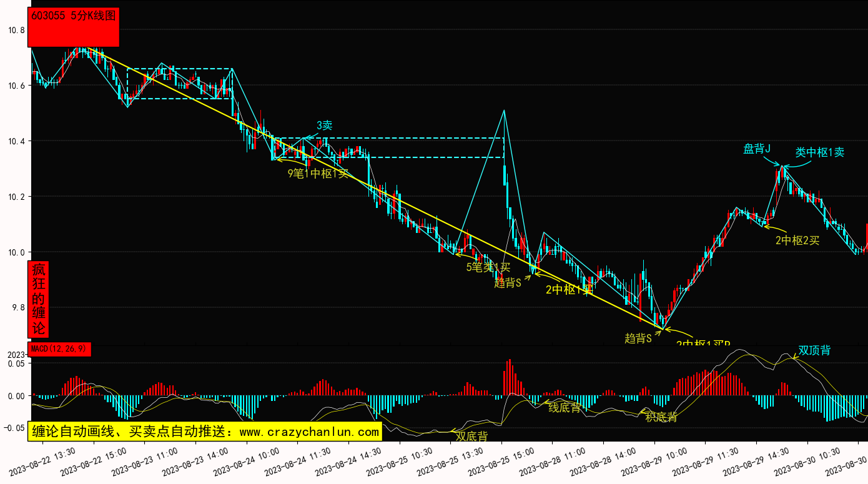Click the 9笔1中枢1卖 annotation
Screen dimensions: 868x484
pyautogui.click(x=318, y=174)
